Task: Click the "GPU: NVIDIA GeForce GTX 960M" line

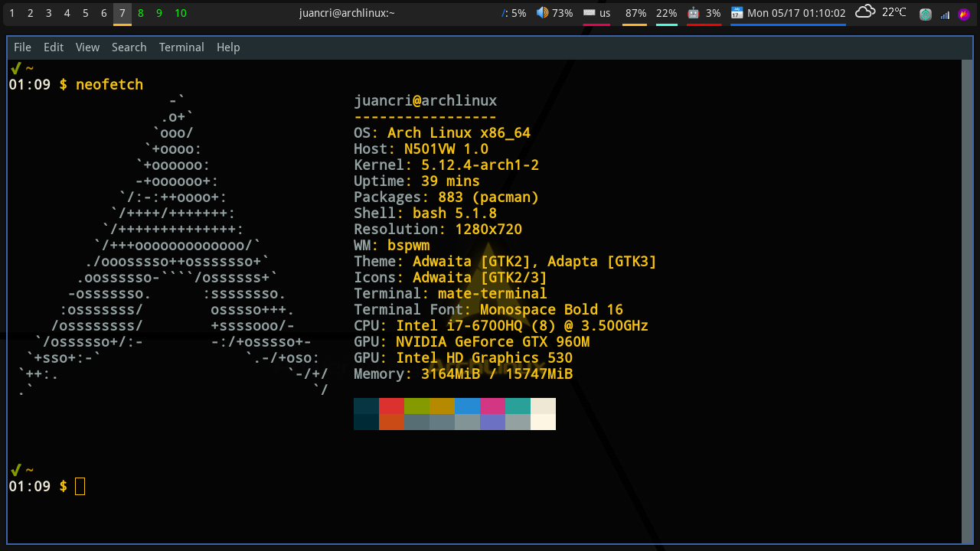Action: (x=472, y=341)
